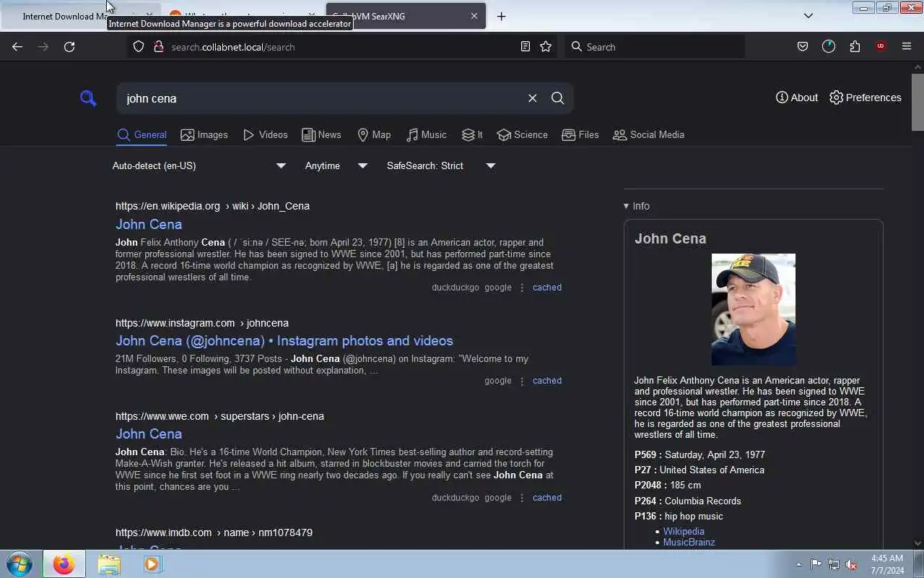This screenshot has width=924, height=578.
Task: Open the Wikipedia John Cena result title
Action: [x=149, y=224]
